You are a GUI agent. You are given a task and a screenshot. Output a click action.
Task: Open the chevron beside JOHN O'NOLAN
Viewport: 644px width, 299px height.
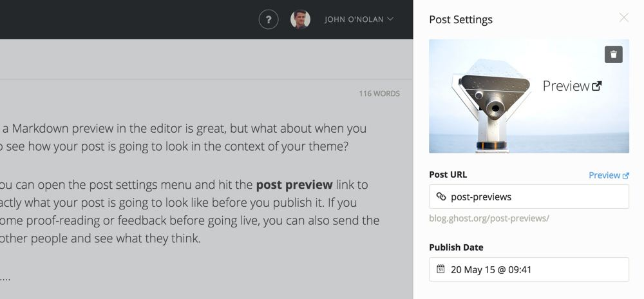point(390,19)
